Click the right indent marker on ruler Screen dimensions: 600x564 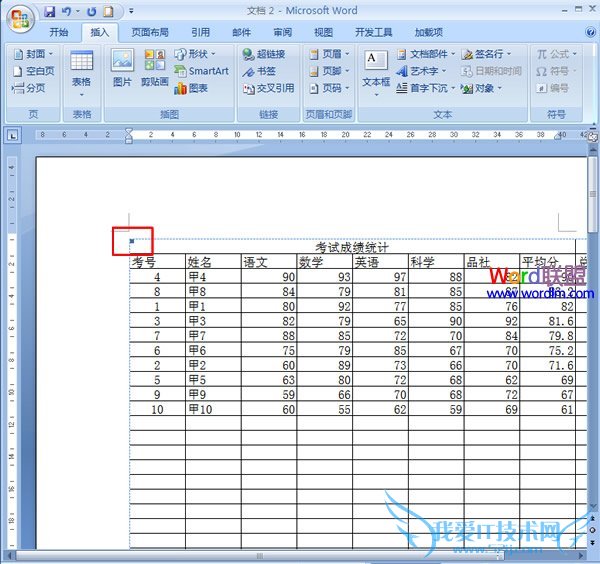(x=558, y=137)
